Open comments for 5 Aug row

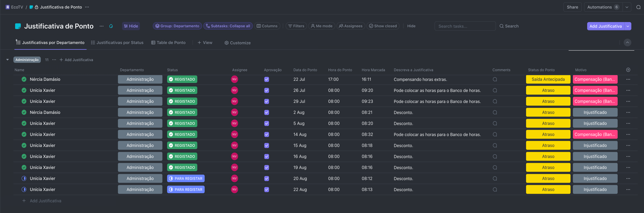(495, 123)
